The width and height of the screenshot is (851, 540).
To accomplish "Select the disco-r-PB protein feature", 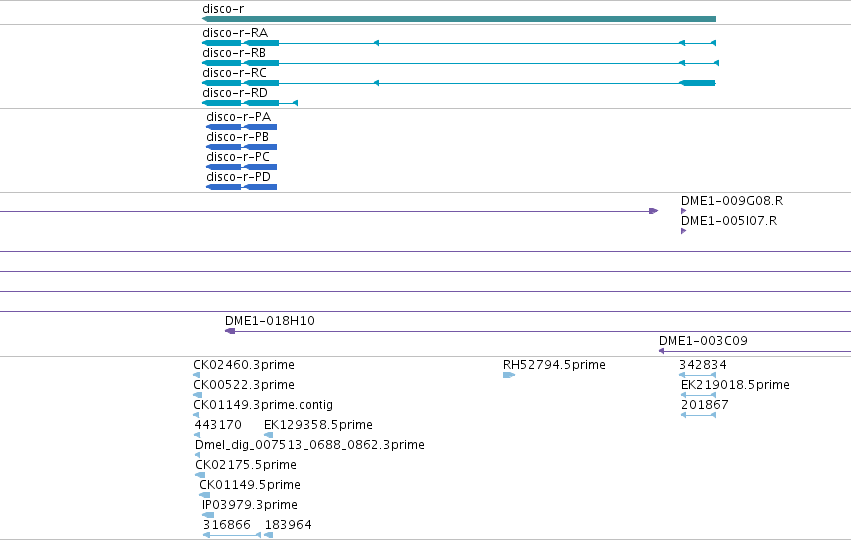I will [x=242, y=147].
